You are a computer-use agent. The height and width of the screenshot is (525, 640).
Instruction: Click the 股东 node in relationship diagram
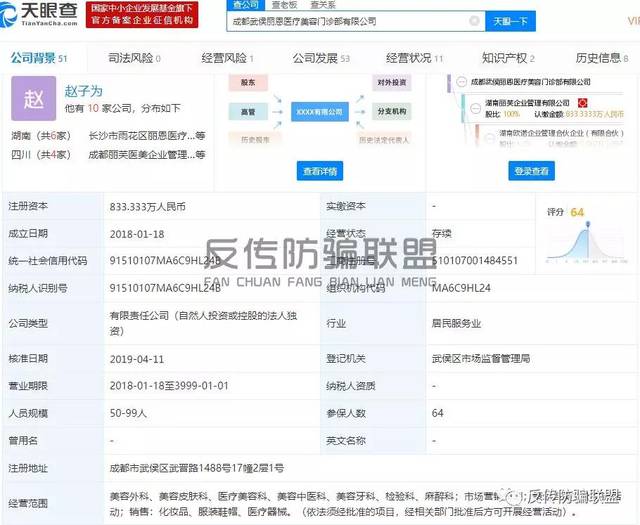click(x=248, y=82)
